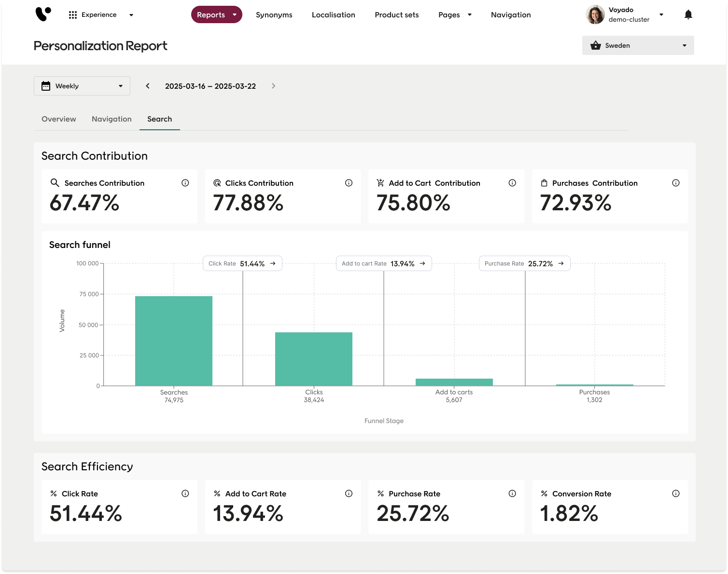Click info icon on Searches Contribution card
Viewport: 728px width, 574px height.
click(185, 183)
